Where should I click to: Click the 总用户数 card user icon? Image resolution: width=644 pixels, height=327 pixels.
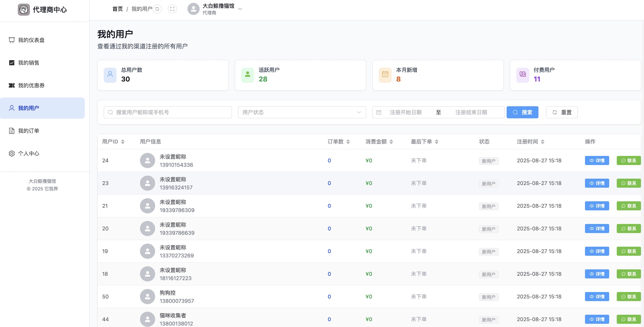[x=110, y=75]
